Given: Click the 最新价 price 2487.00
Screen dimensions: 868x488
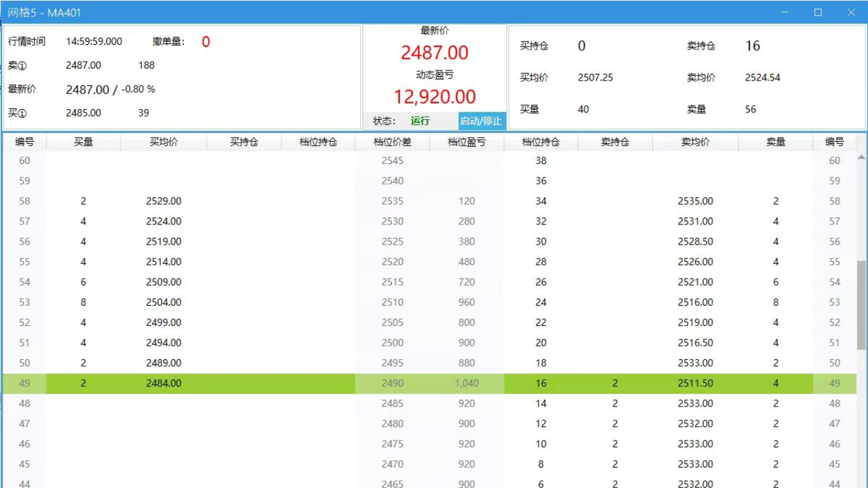Looking at the screenshot, I should pos(435,53).
